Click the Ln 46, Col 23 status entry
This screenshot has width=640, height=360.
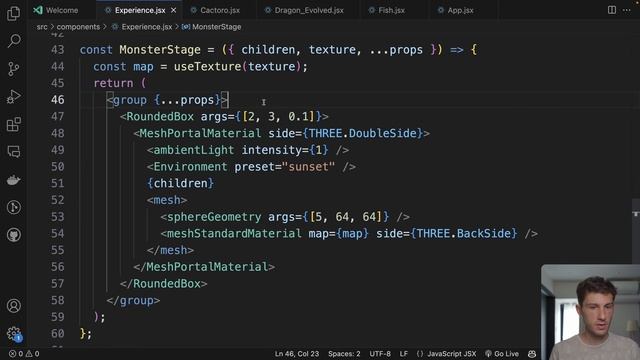[297, 354]
